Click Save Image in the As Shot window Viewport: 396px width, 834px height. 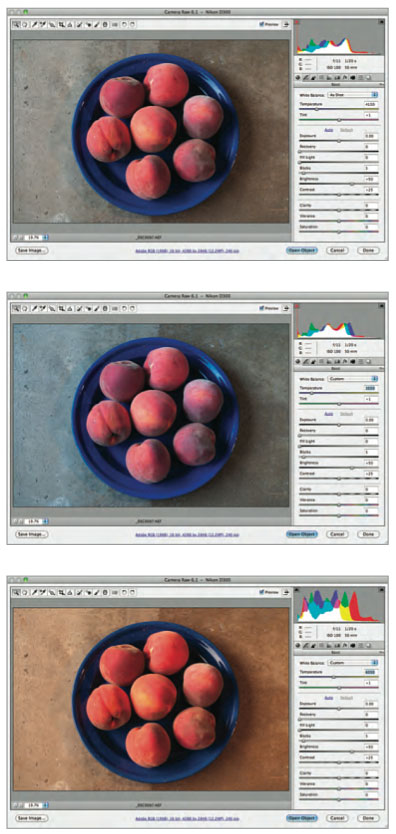click(31, 250)
